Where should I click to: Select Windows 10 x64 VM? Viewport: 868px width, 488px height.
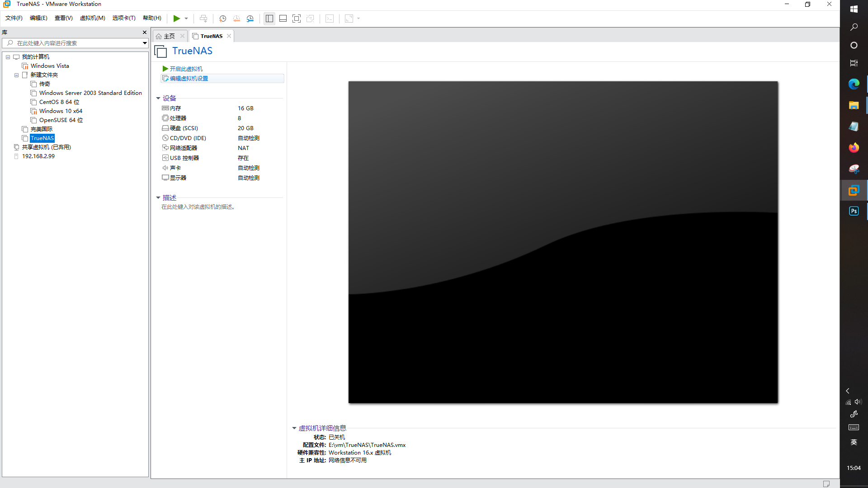pyautogui.click(x=61, y=111)
